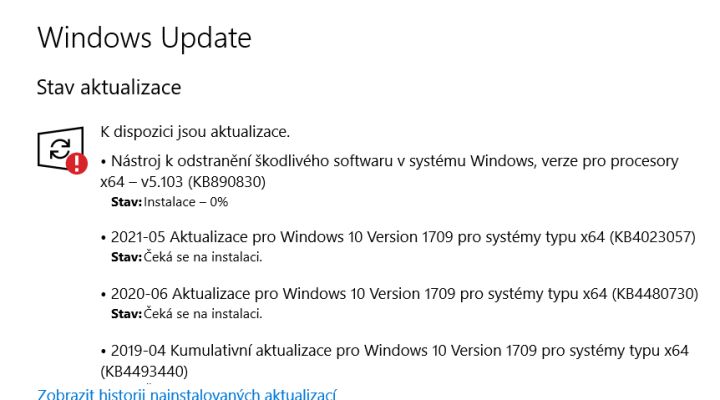Click the KB4023057 identifier text

[x=652, y=237]
